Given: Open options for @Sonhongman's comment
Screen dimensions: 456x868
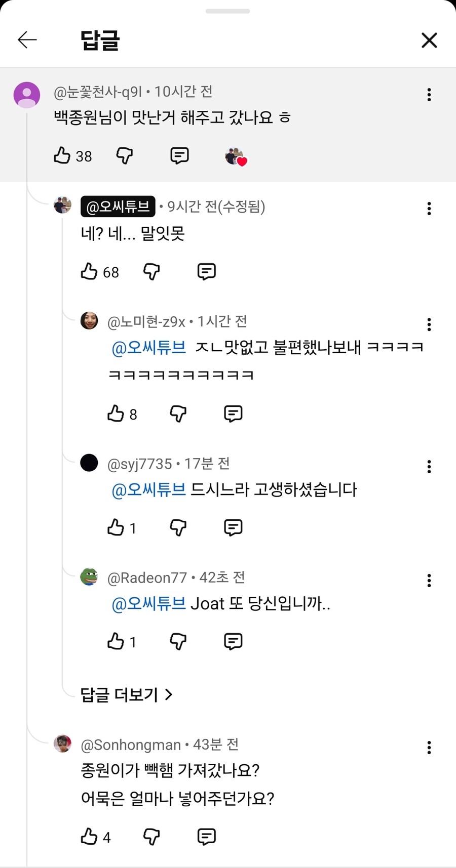Looking at the screenshot, I should (429, 748).
